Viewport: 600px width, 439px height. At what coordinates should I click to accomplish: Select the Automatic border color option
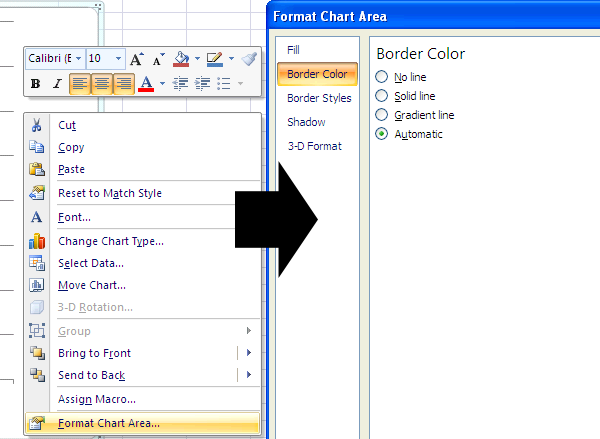[381, 134]
